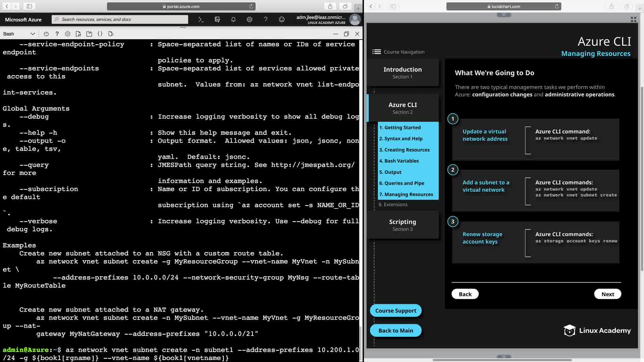This screenshot has height=362, width=644.
Task: Open web preview icon in Cloud Shell toolbar
Action: tap(111, 34)
